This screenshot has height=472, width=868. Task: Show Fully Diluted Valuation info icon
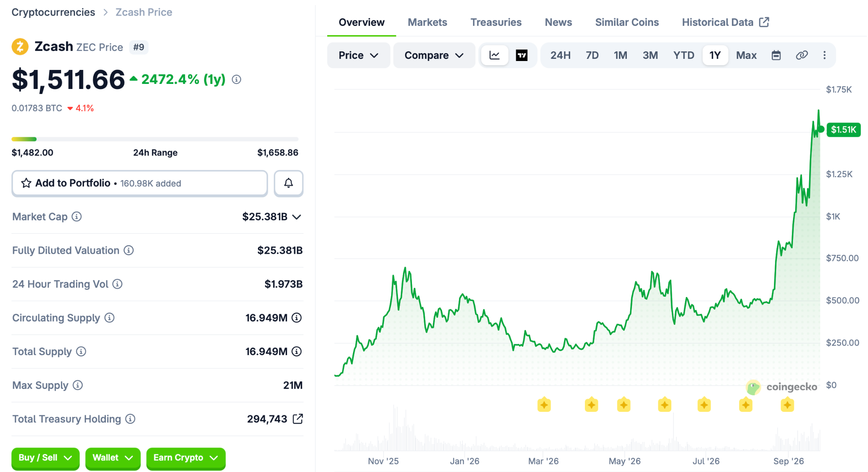[128, 250]
